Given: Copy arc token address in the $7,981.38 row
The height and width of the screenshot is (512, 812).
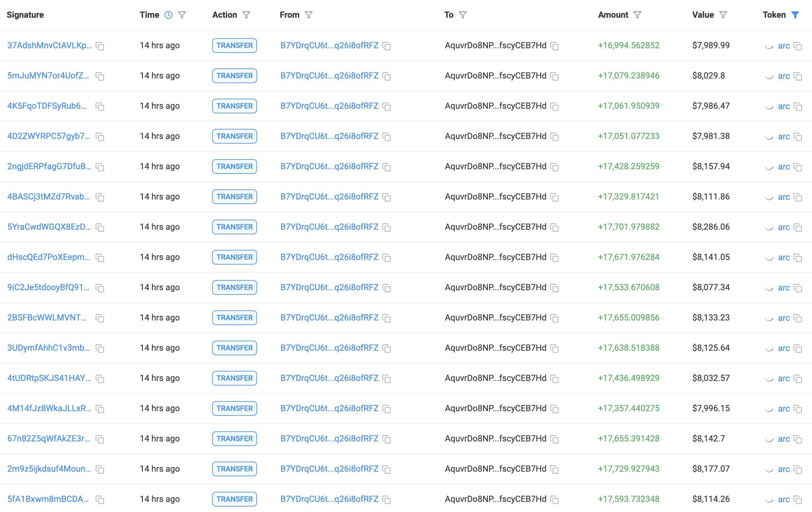Looking at the screenshot, I should [x=798, y=137].
